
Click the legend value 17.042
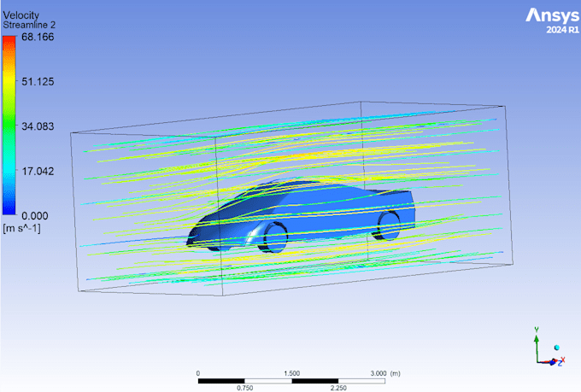click(x=38, y=171)
